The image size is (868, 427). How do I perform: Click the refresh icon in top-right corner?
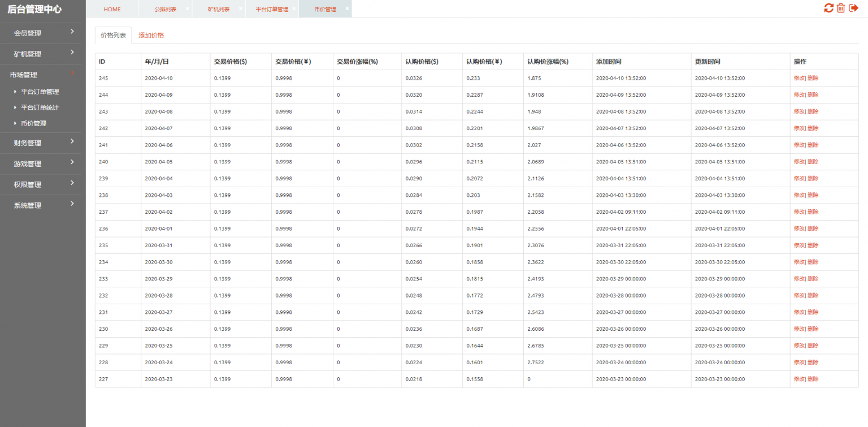828,8
